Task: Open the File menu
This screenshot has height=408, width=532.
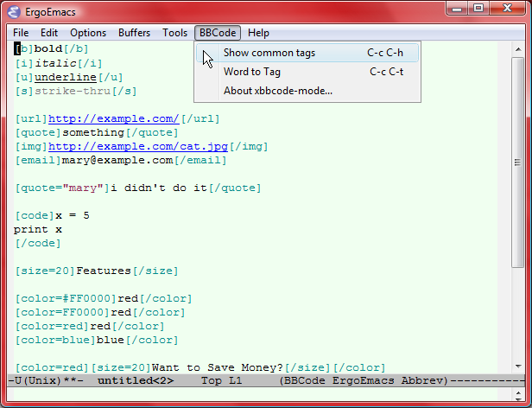Action: [x=21, y=33]
